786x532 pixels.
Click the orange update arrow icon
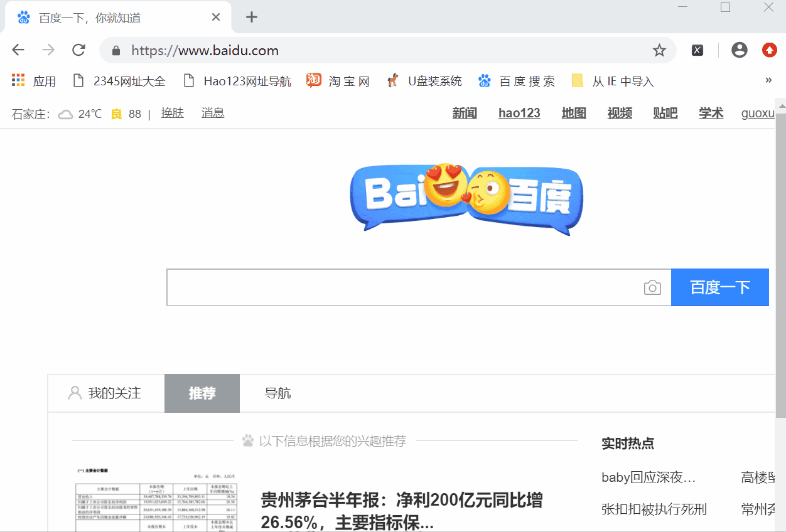pyautogui.click(x=769, y=50)
